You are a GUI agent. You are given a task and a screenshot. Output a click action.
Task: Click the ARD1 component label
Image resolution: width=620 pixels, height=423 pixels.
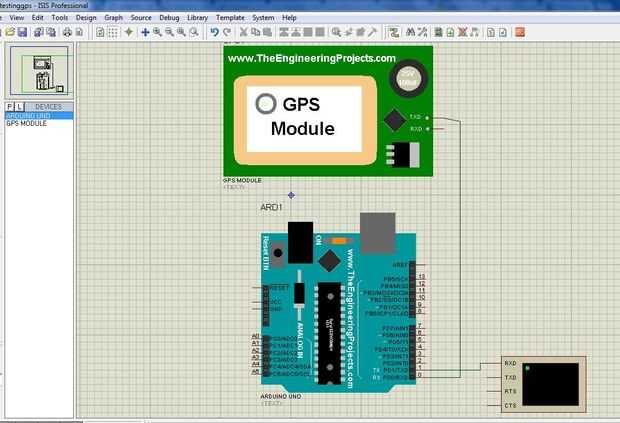pyautogui.click(x=272, y=207)
